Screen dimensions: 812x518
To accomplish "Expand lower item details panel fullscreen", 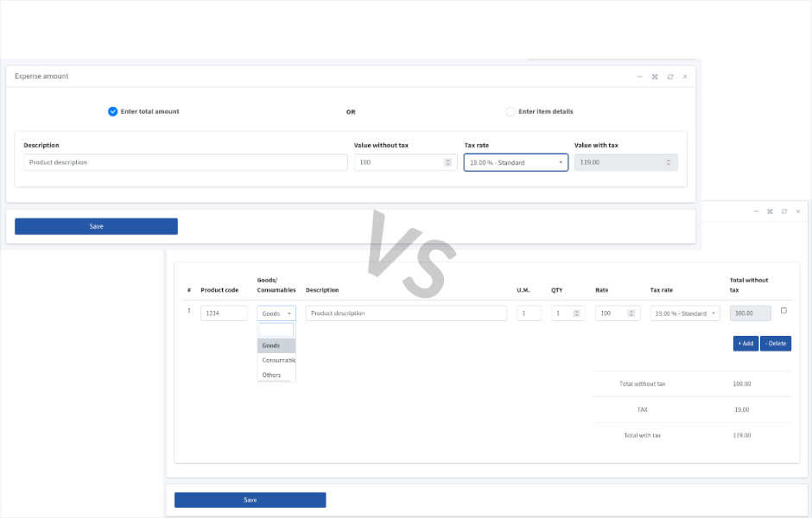I will 770,212.
